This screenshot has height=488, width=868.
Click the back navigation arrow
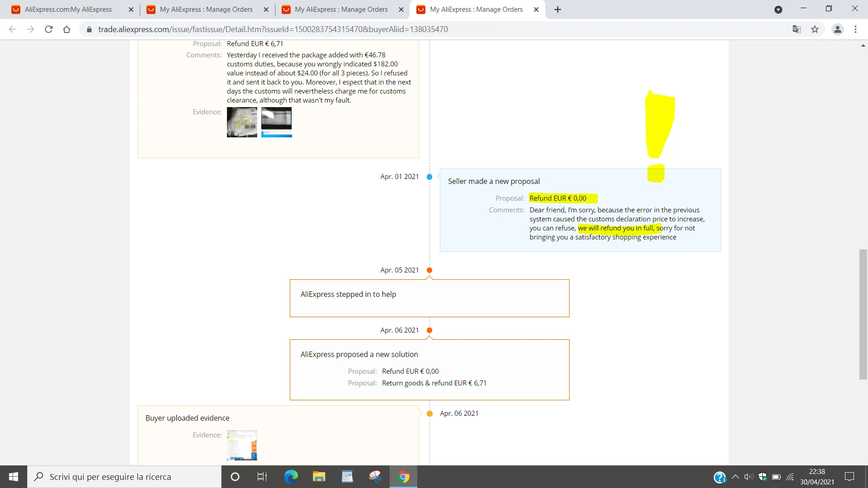tap(13, 29)
